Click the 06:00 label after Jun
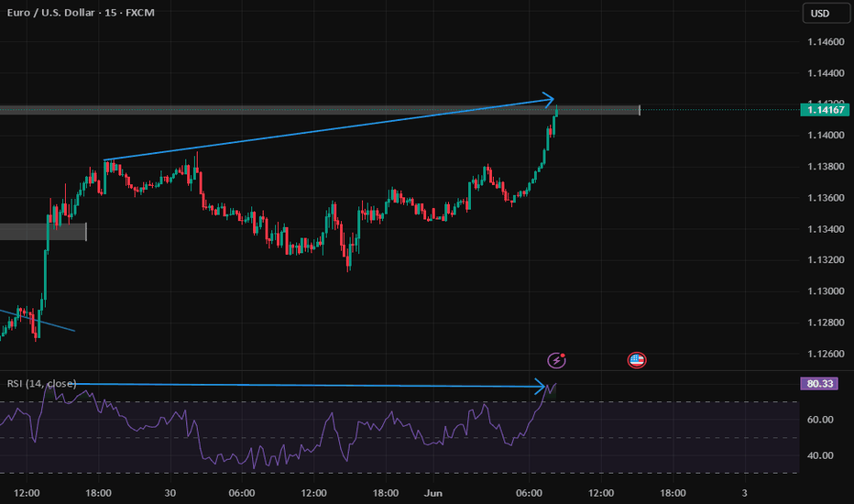The image size is (854, 504). pyautogui.click(x=530, y=493)
